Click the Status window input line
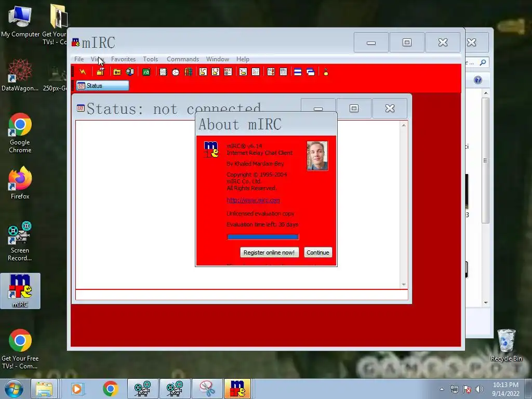The width and height of the screenshot is (532, 399). 242,295
